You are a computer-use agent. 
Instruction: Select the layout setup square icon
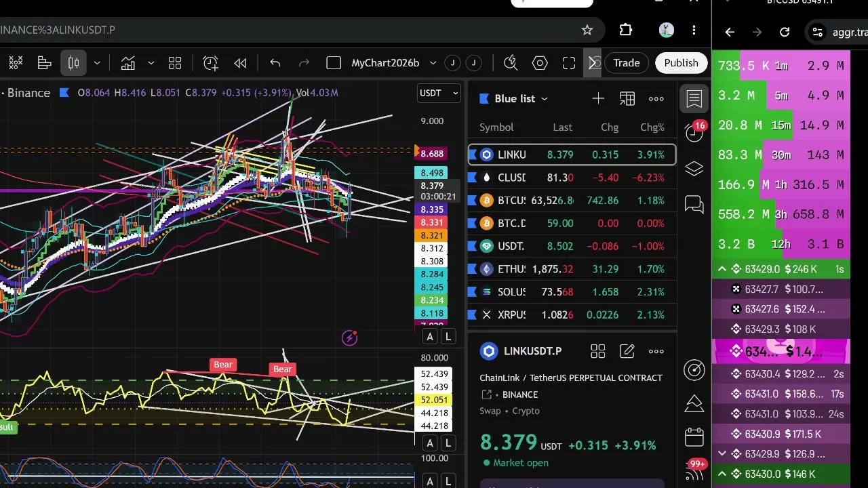click(x=334, y=63)
